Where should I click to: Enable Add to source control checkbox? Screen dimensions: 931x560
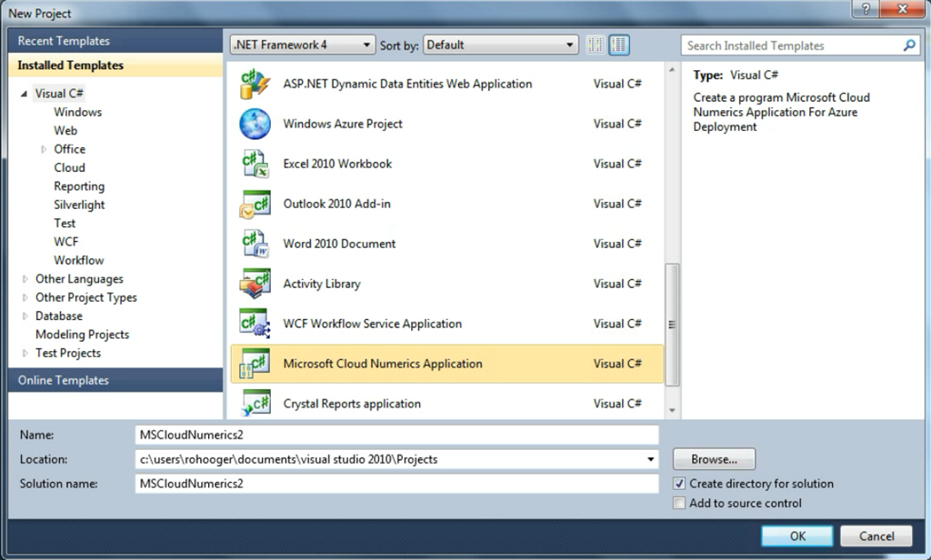coord(679,504)
